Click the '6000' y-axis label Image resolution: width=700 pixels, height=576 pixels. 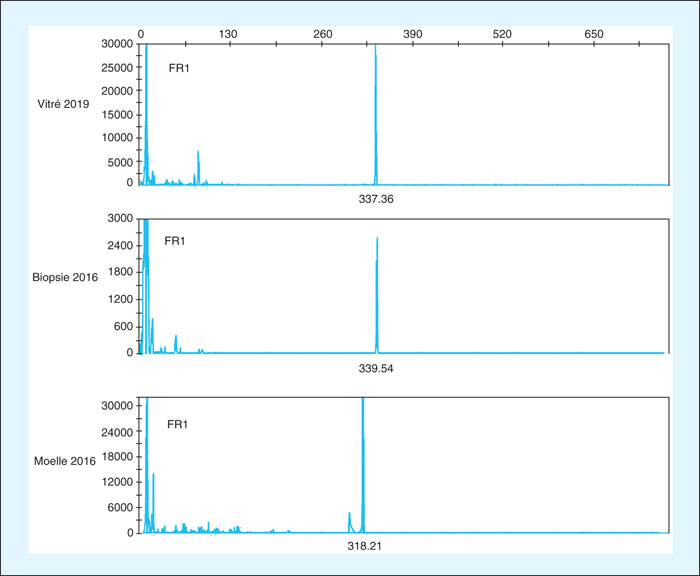tap(120, 507)
